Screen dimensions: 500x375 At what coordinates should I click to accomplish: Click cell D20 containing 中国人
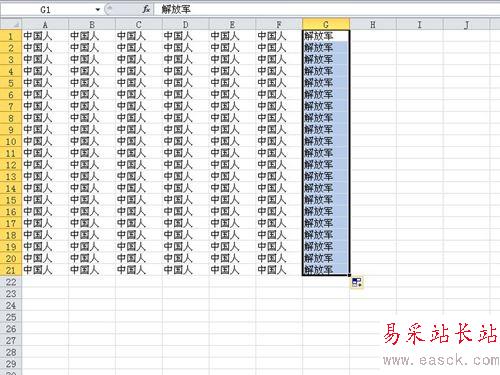click(186, 258)
